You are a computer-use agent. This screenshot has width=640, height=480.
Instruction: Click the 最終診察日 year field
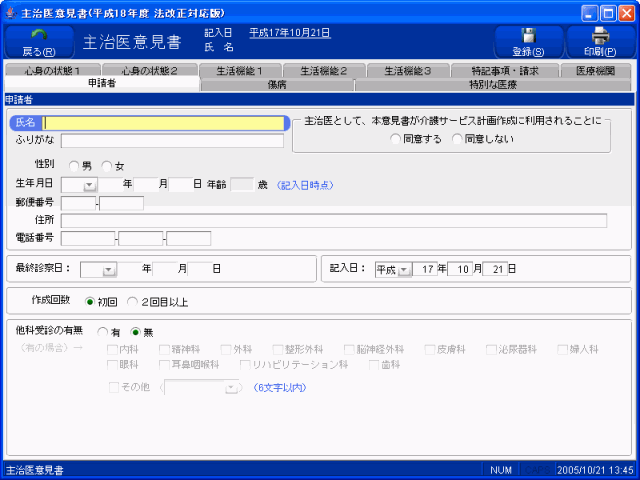[x=130, y=269]
